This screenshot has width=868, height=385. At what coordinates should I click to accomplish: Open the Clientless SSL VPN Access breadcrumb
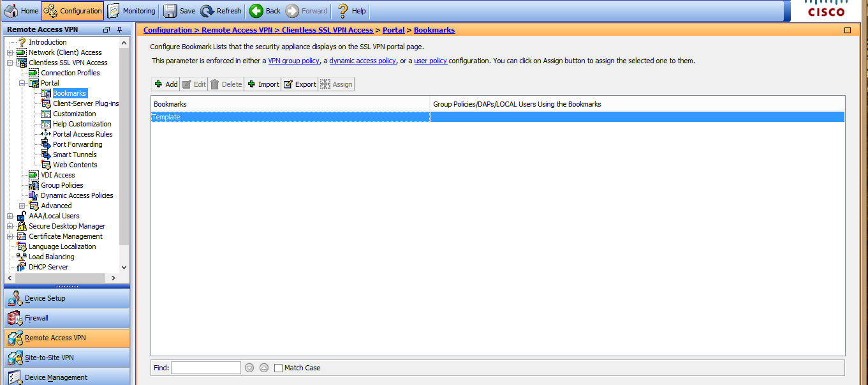(x=328, y=30)
